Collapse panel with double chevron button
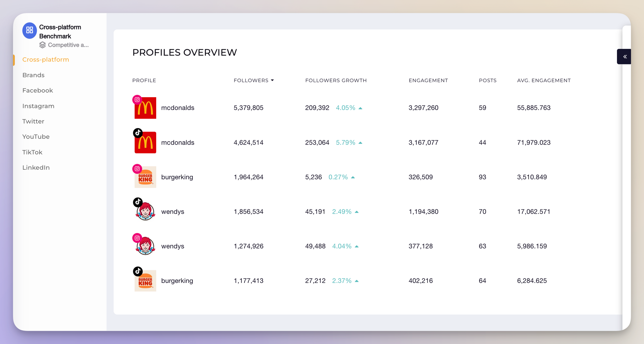 624,57
